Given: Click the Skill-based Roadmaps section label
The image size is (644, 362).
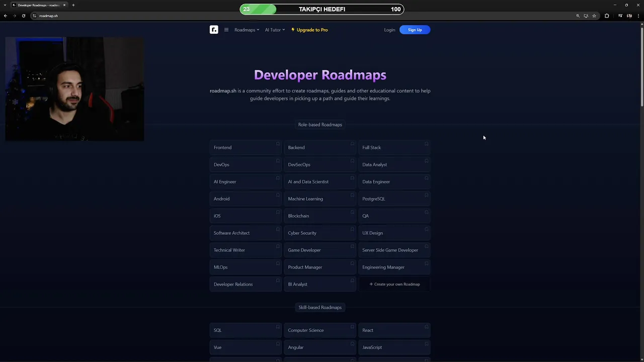Looking at the screenshot, I should [320, 307].
